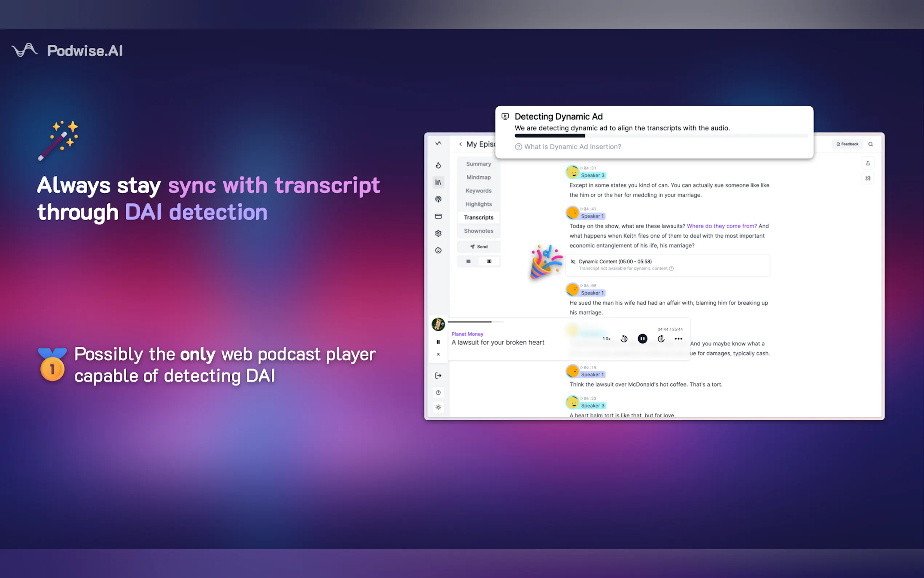Screen dimensions: 924x578
Task: Open the trending flame icon in sidebar
Action: tap(438, 165)
